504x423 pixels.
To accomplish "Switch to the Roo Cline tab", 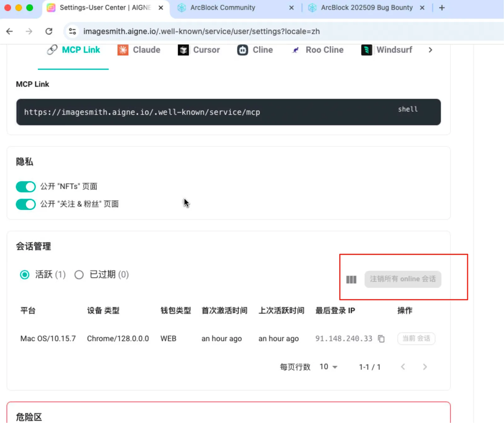I will (318, 50).
